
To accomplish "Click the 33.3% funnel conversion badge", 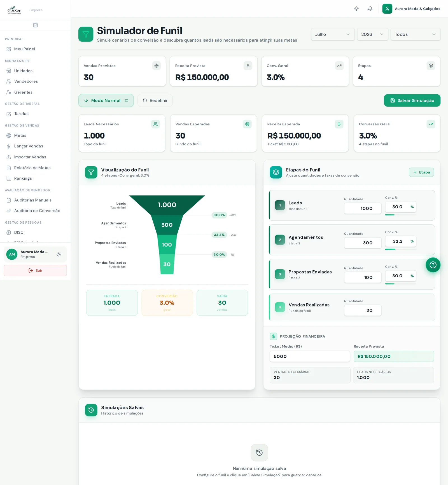I will pyautogui.click(x=219, y=235).
